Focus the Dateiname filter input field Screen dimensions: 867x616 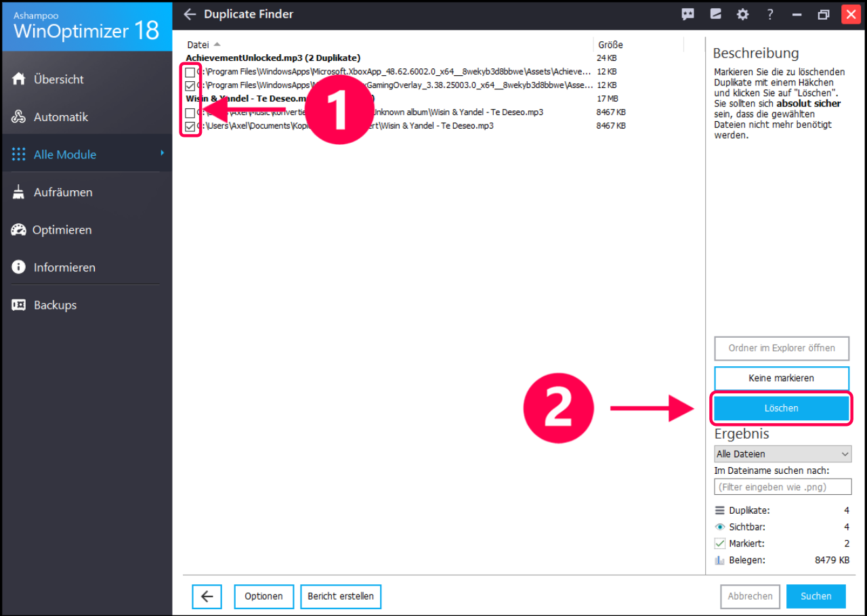click(x=783, y=487)
